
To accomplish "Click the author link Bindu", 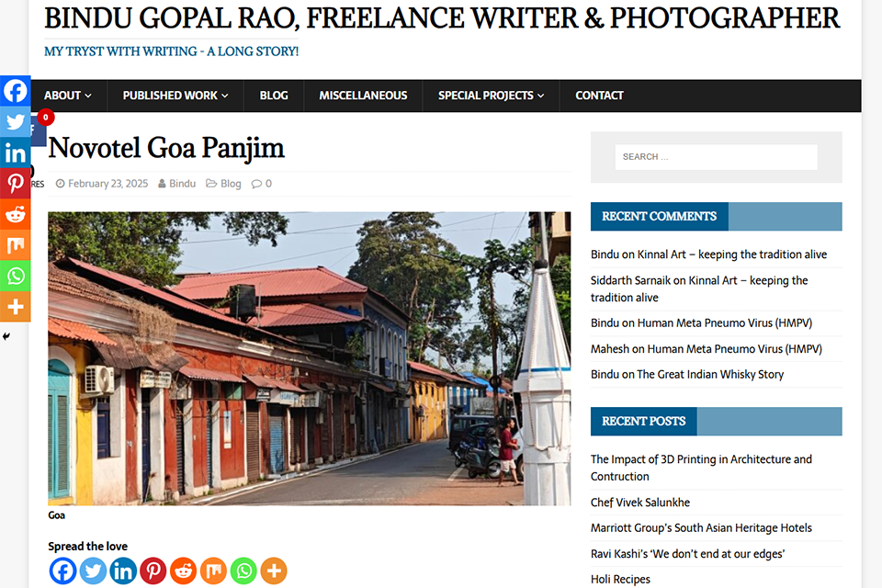I will [182, 184].
